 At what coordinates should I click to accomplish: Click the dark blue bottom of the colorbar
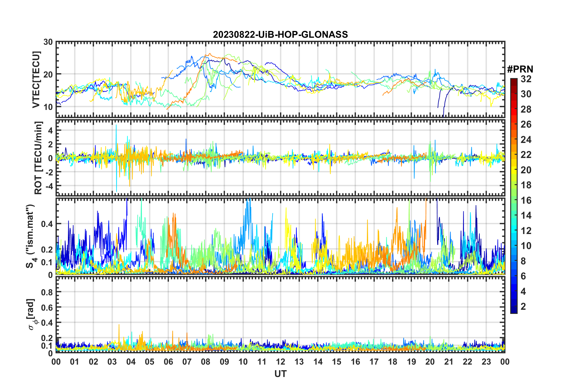coord(514,311)
